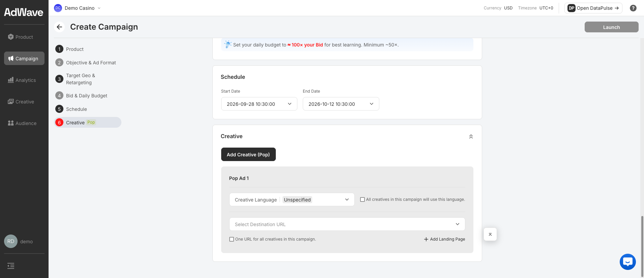Screen dimensions: 644x278
Task: Open the Audience sidebar section
Action: 24,123
